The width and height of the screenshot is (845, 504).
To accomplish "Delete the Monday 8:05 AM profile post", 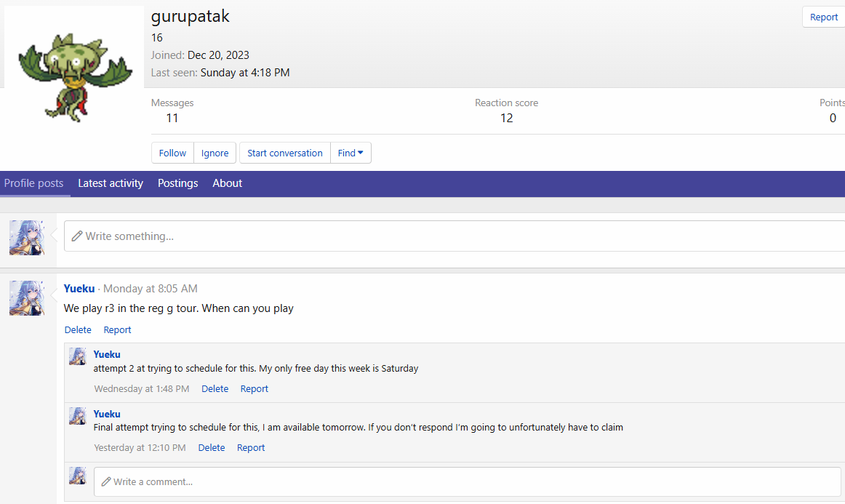I will 78,329.
